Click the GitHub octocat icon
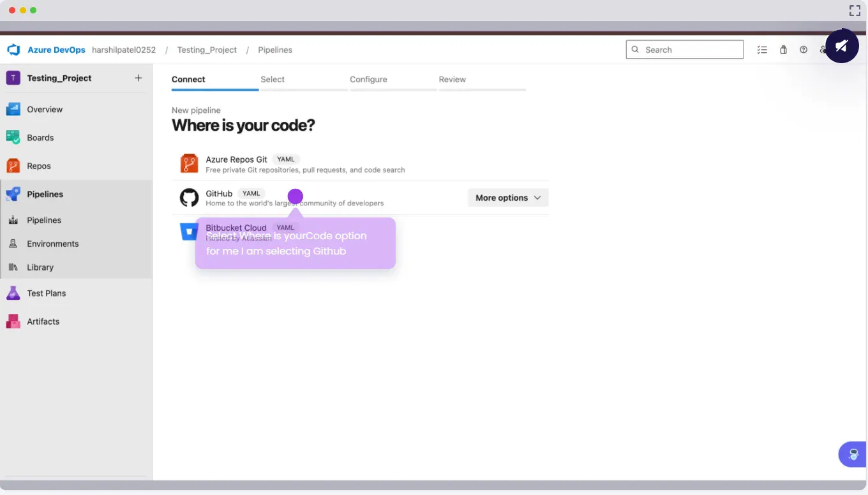The height and width of the screenshot is (495, 868). pyautogui.click(x=189, y=198)
